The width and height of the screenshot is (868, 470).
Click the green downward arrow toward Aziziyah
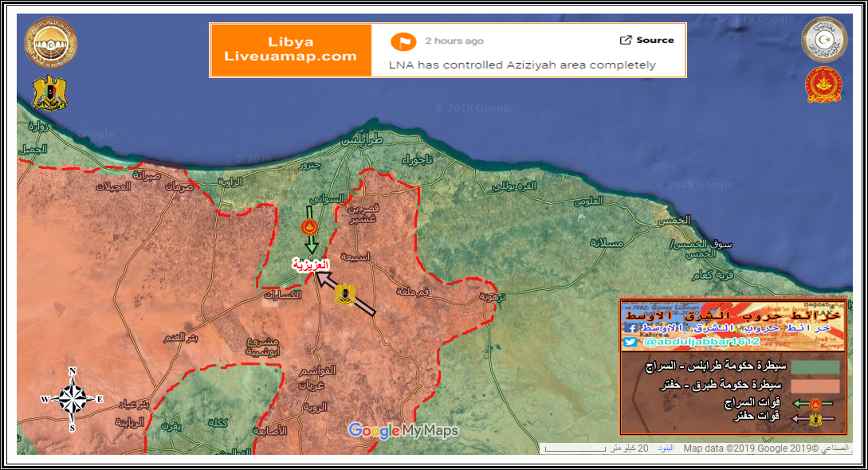[311, 229]
